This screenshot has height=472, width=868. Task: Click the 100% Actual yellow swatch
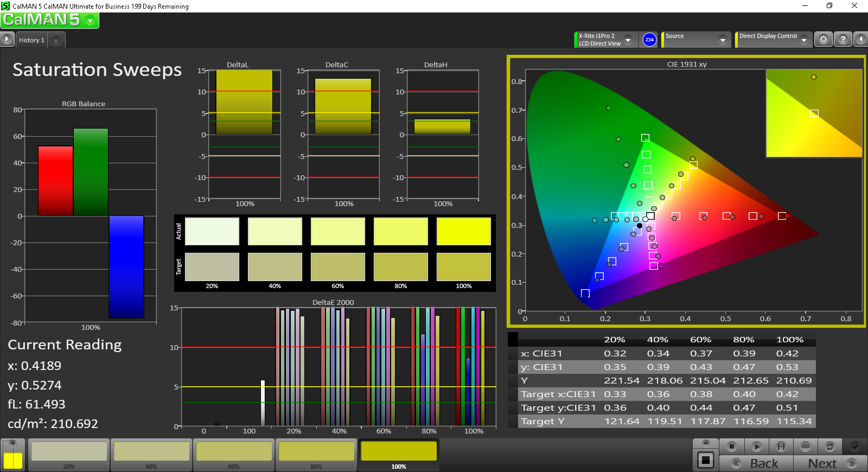pos(464,232)
